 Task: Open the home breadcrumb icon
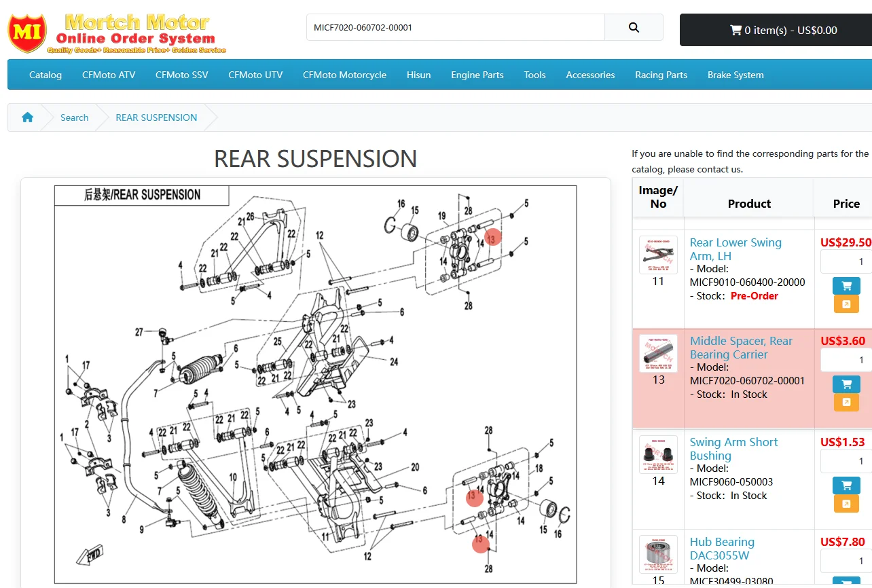coord(27,117)
